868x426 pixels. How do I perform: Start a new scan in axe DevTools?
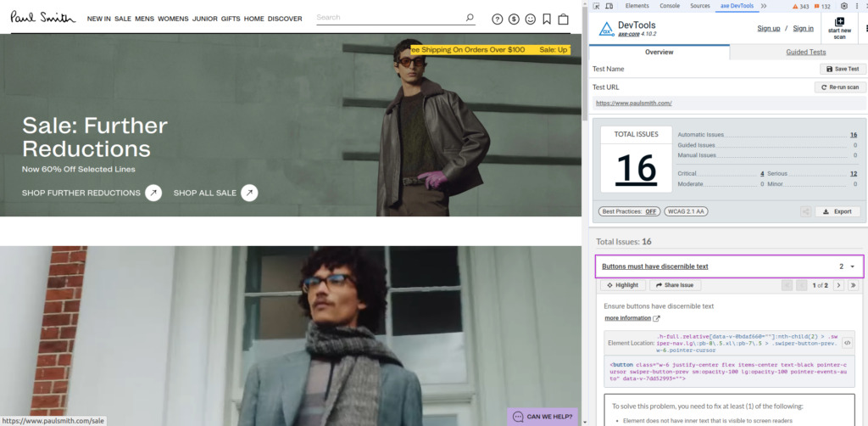[x=840, y=28]
